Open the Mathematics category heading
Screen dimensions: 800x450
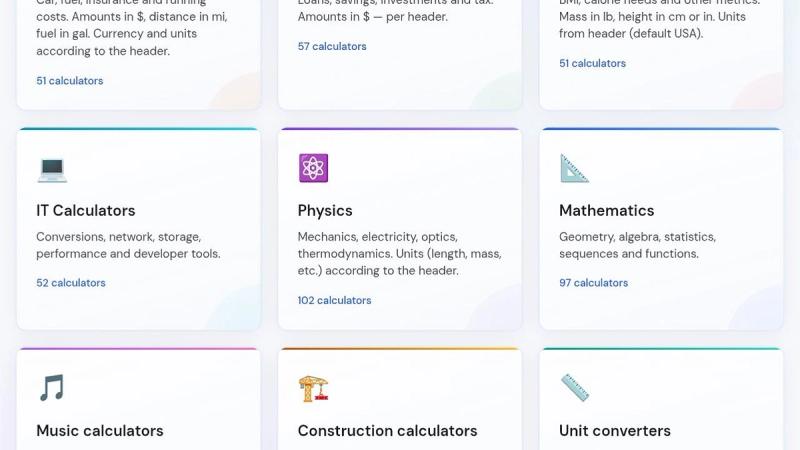tap(607, 211)
